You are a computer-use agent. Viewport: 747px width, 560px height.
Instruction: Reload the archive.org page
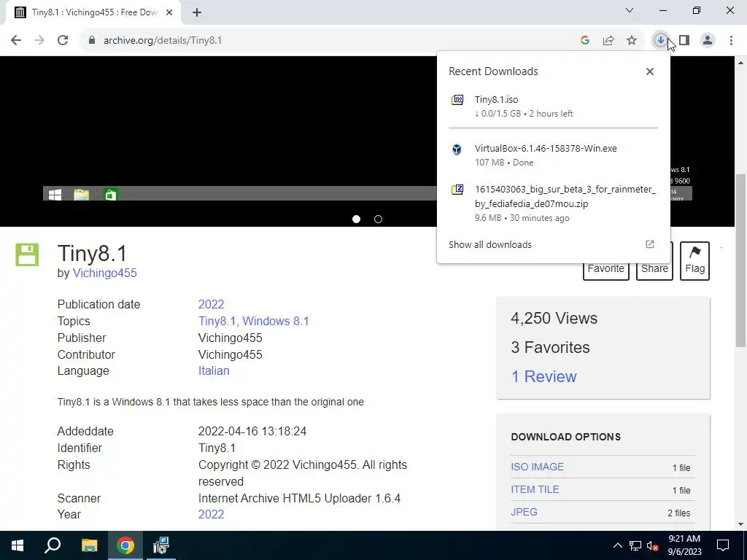tap(63, 41)
